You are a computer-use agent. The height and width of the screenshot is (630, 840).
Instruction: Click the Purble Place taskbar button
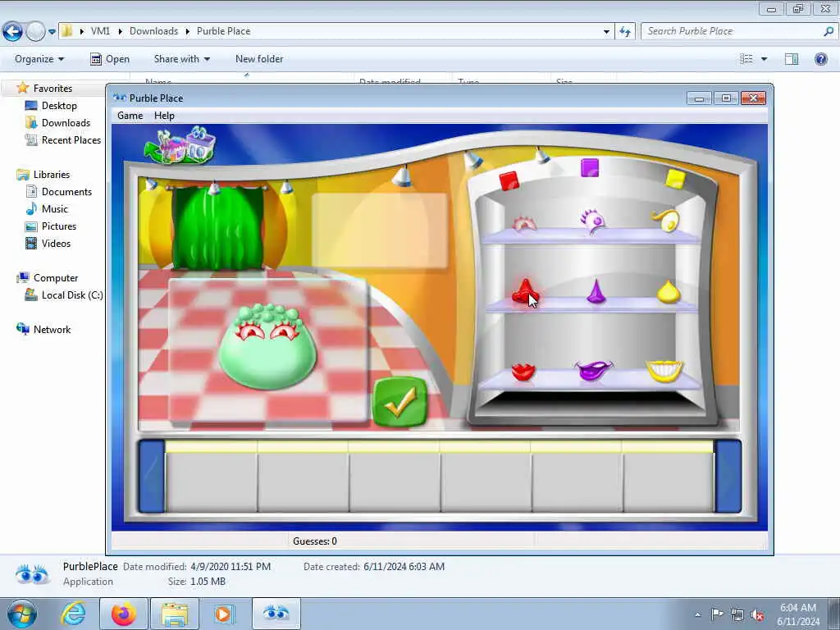click(x=276, y=614)
